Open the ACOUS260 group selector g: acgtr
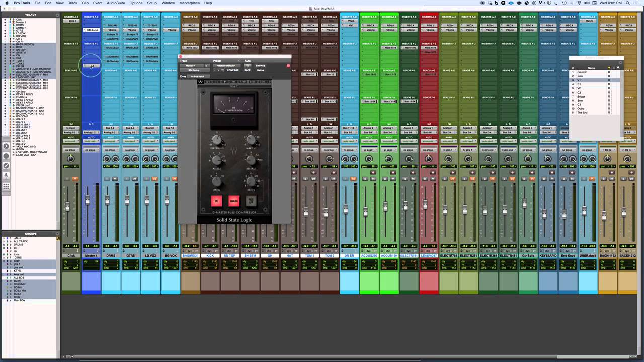 pyautogui.click(x=369, y=150)
